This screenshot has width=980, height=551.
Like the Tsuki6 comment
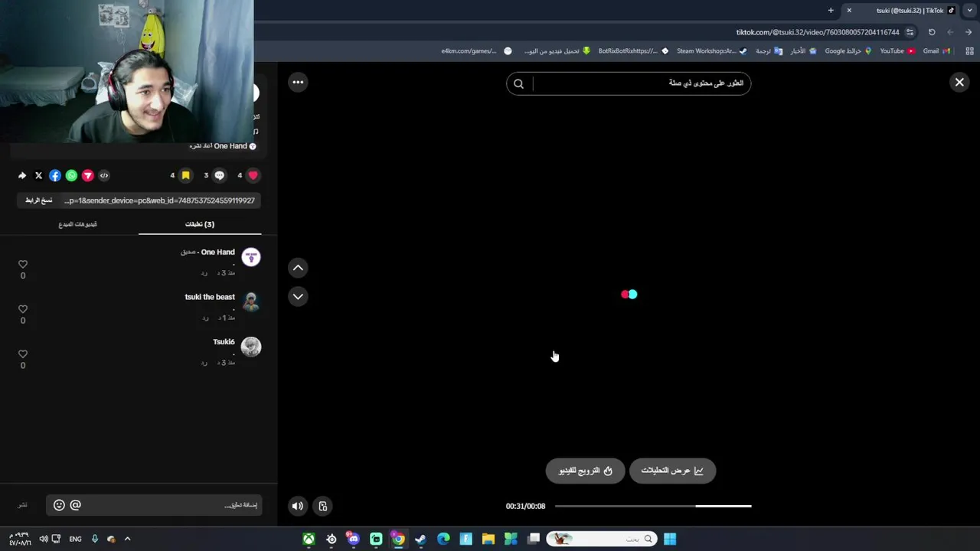pyautogui.click(x=23, y=354)
